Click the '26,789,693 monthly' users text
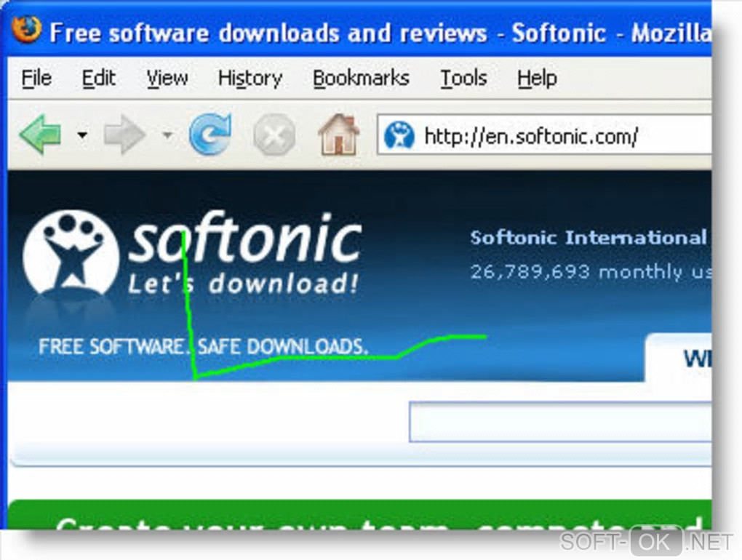 pyautogui.click(x=591, y=272)
